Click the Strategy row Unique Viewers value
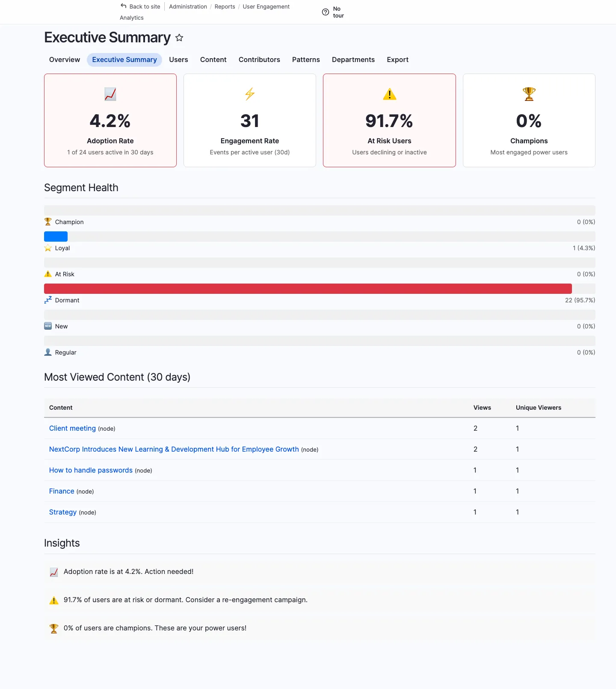 click(x=518, y=512)
